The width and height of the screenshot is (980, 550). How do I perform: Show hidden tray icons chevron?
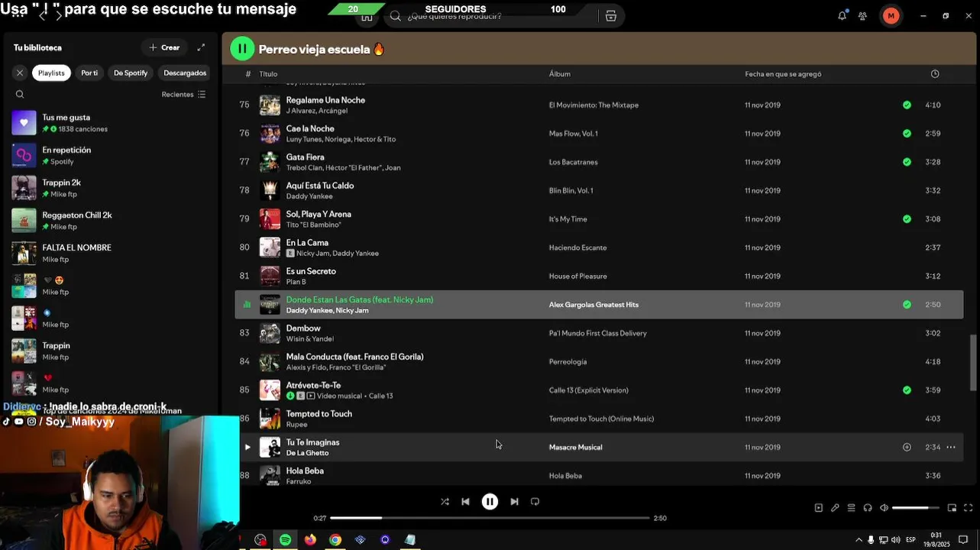click(859, 540)
